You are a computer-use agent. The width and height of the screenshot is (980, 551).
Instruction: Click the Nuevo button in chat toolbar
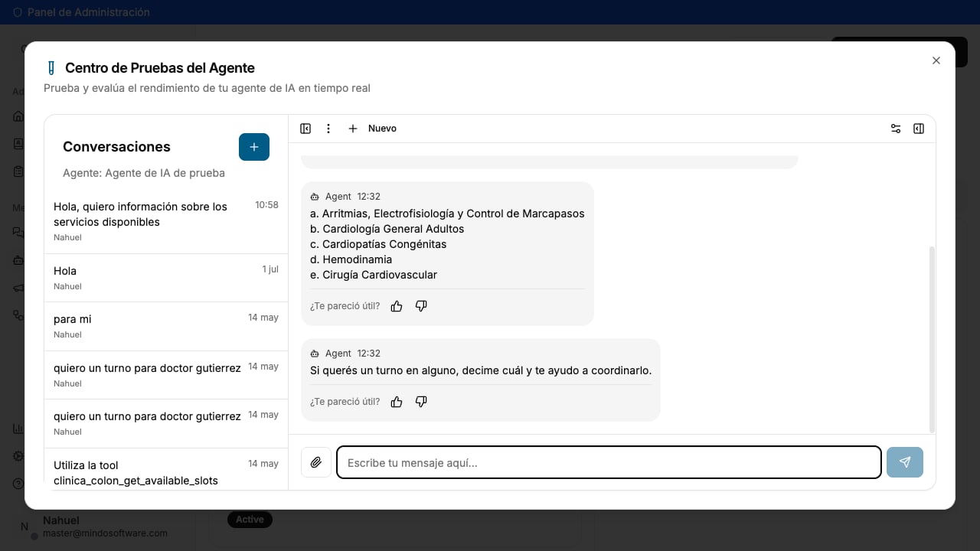coord(372,129)
